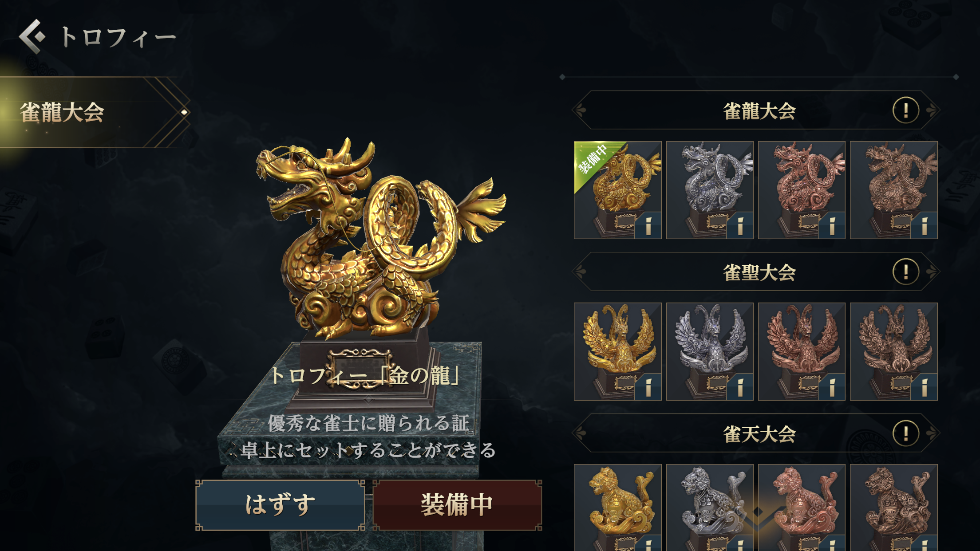Open the gold dragon trophy's info icon
The image size is (980, 551).
648,225
